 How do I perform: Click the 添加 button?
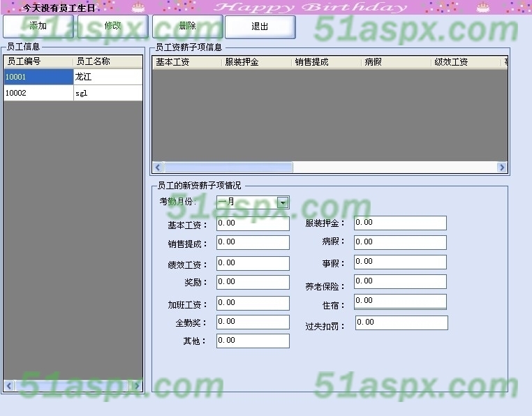[38, 26]
